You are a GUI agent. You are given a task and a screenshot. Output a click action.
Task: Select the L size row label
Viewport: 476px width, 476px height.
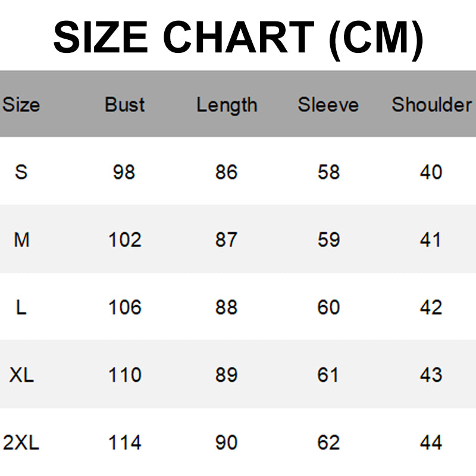click(21, 308)
